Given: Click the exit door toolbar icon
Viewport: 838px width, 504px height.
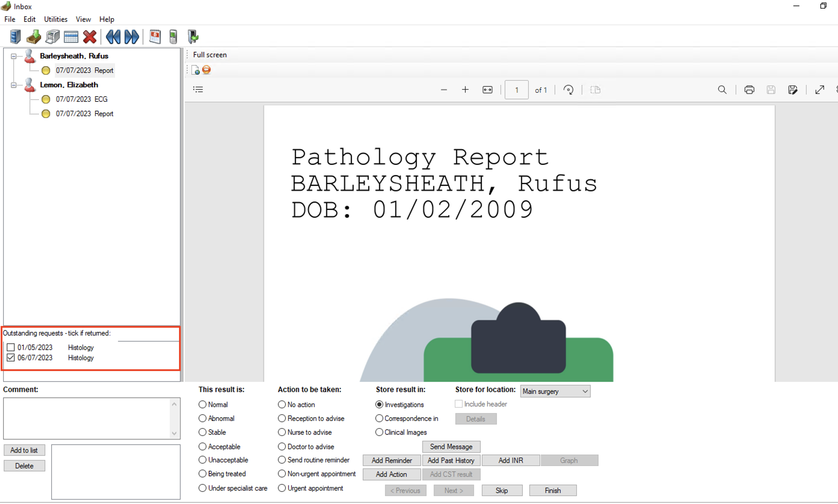Looking at the screenshot, I should coord(193,37).
